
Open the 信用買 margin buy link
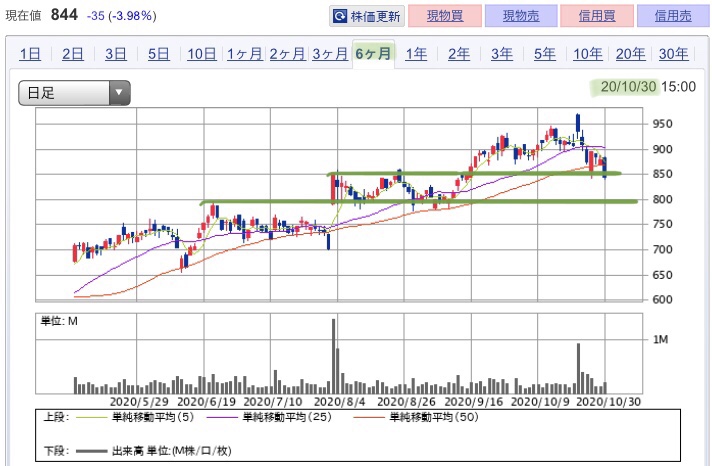(597, 16)
